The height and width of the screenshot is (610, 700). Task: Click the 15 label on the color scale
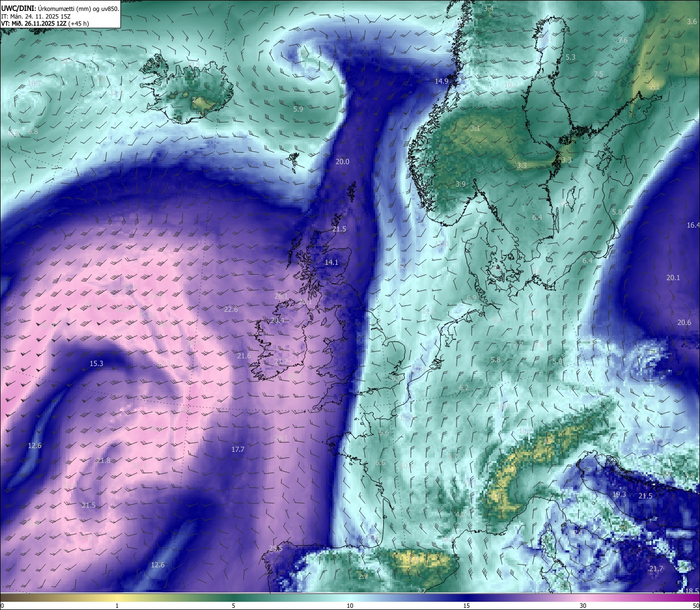pyautogui.click(x=466, y=605)
